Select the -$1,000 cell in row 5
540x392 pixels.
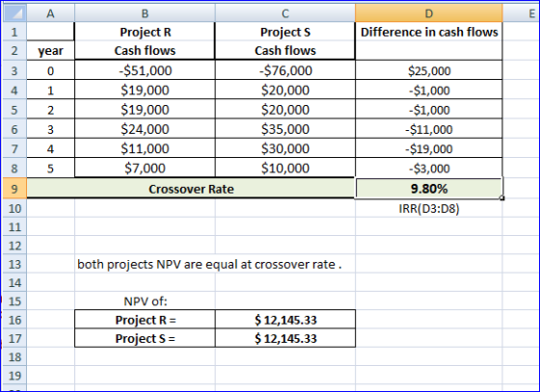[x=429, y=110]
